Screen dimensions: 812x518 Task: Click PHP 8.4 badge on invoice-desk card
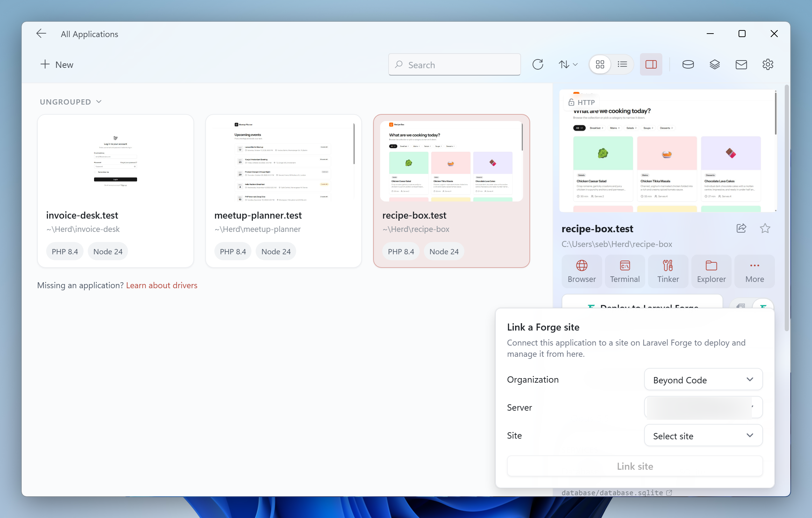point(65,251)
